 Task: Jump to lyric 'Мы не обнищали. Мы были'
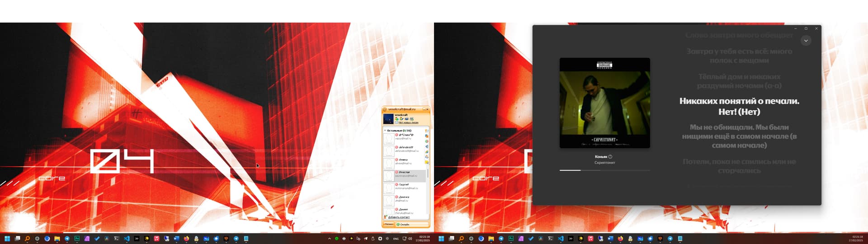tap(739, 136)
